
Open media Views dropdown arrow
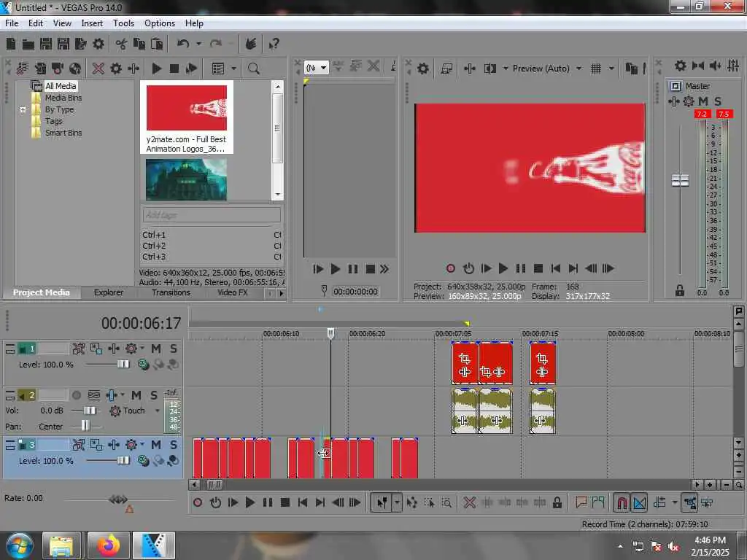[x=233, y=69]
